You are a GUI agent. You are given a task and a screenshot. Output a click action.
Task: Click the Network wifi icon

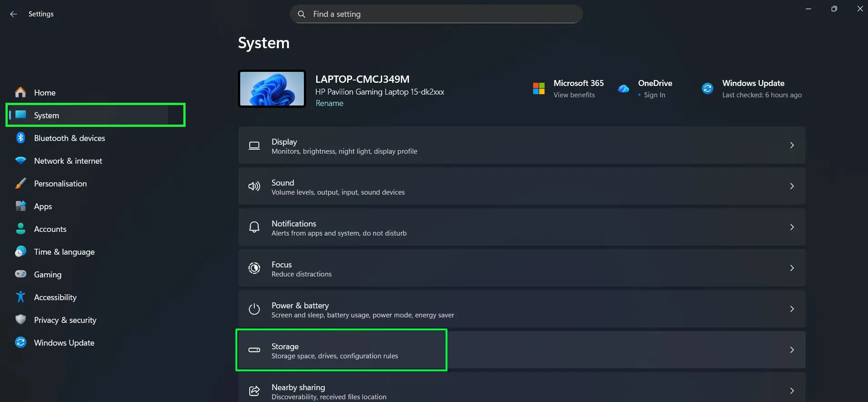(x=20, y=161)
